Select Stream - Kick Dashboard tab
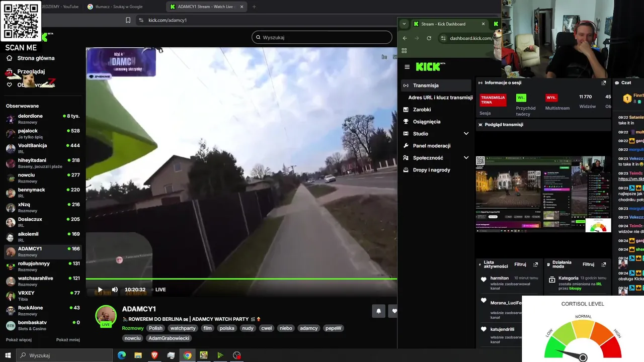644x362 pixels. pyautogui.click(x=449, y=24)
